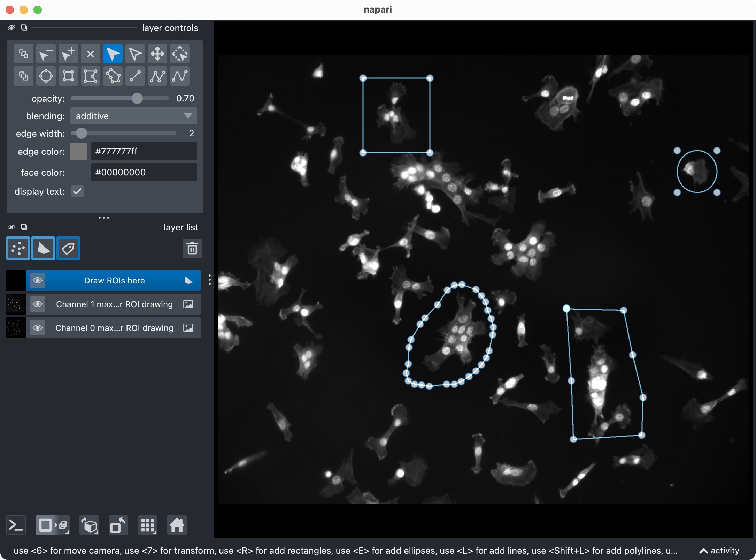The image size is (756, 560).
Task: Switch to pan/zoom move tool
Action: tap(157, 54)
